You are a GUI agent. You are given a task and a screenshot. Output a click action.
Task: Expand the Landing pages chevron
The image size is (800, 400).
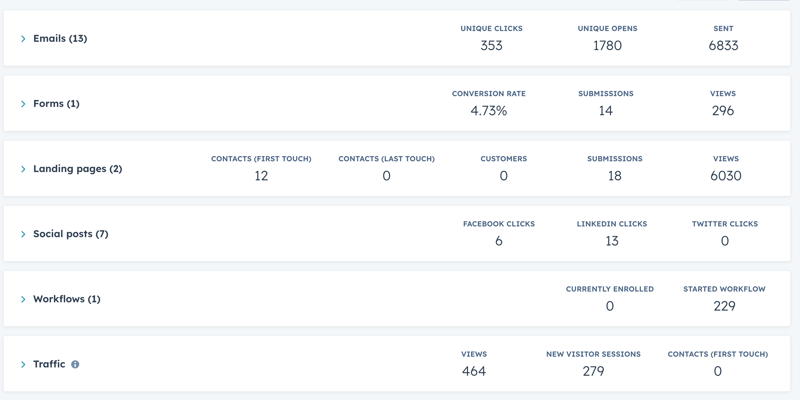23,169
